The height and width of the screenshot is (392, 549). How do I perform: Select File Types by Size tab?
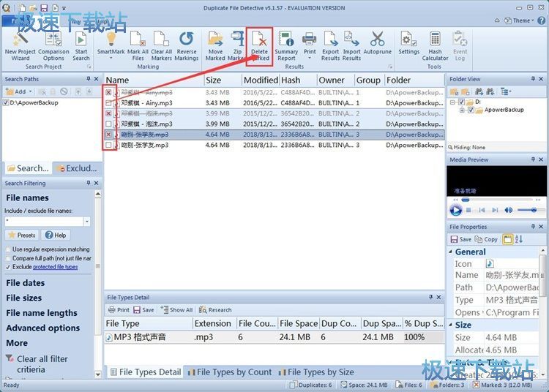click(316, 372)
